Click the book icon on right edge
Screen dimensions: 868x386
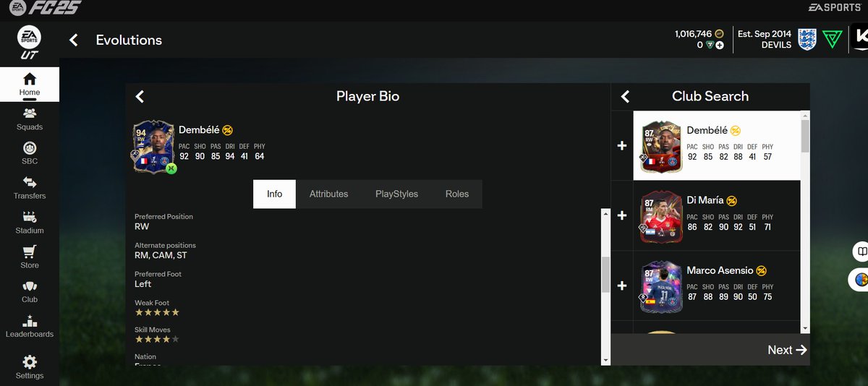click(x=861, y=252)
